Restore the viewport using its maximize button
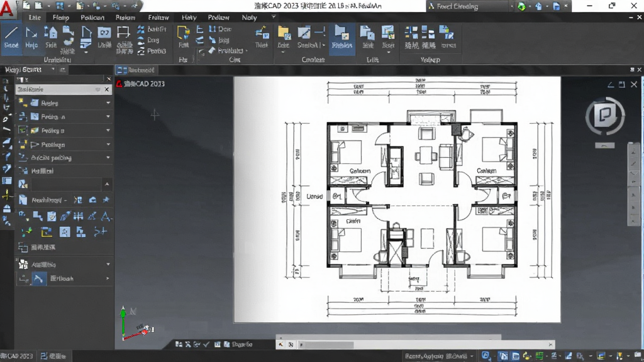644x362 pixels. pos(622,85)
